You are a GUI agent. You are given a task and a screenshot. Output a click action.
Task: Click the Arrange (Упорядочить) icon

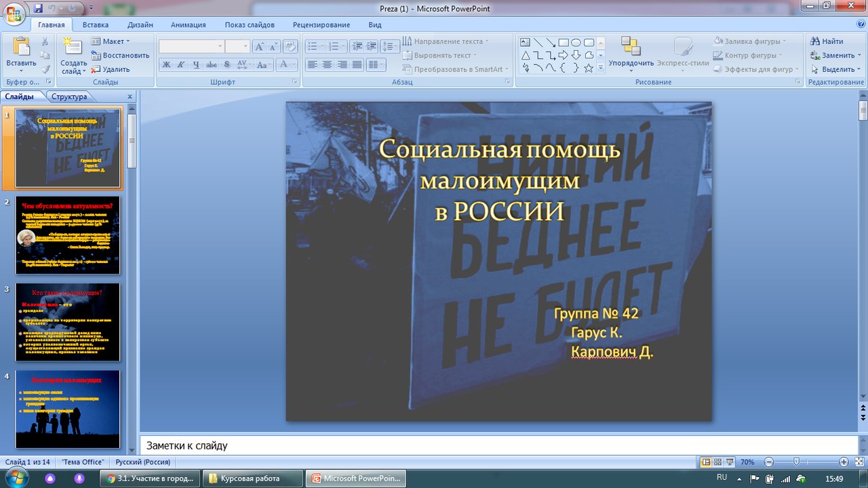pos(631,47)
